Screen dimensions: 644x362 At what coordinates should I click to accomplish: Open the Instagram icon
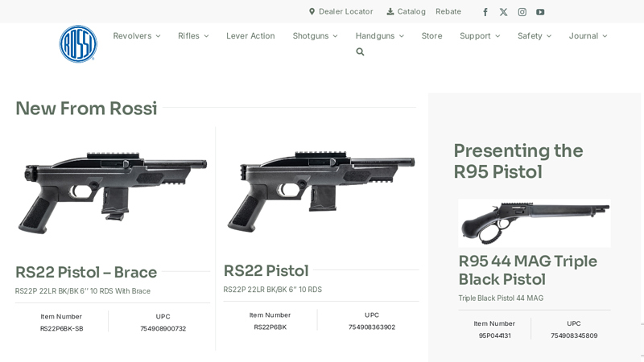pos(522,12)
